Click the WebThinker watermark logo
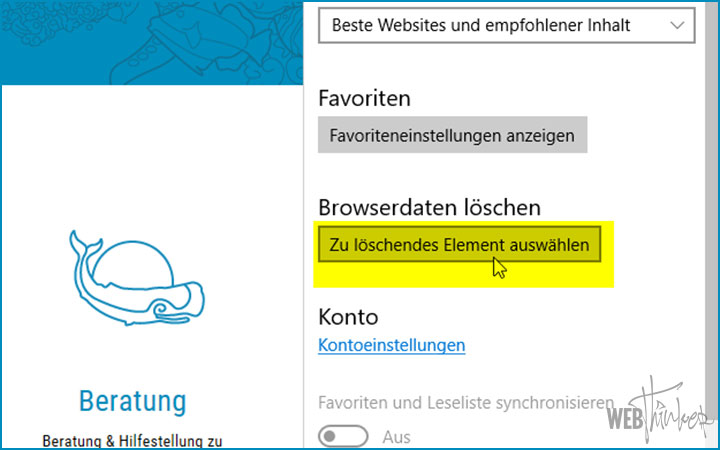Screen dimensions: 720x450 pyautogui.click(x=659, y=408)
